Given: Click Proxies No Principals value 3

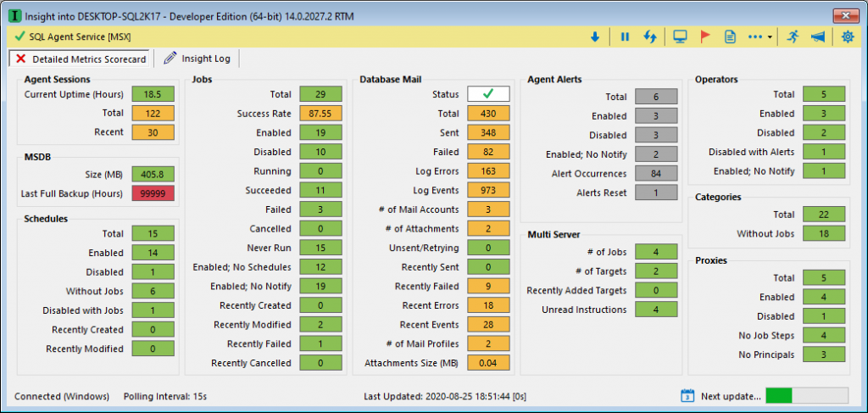Looking at the screenshot, I should tap(824, 354).
